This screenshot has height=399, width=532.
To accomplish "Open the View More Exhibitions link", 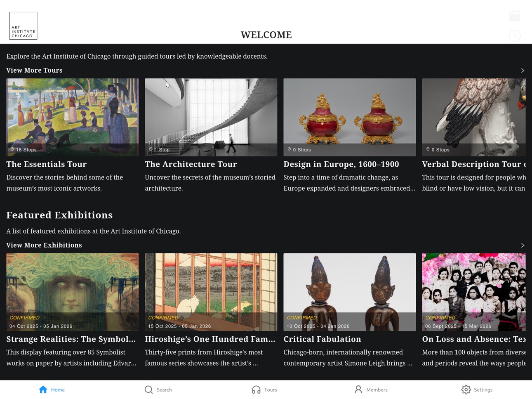I will click(x=44, y=245).
